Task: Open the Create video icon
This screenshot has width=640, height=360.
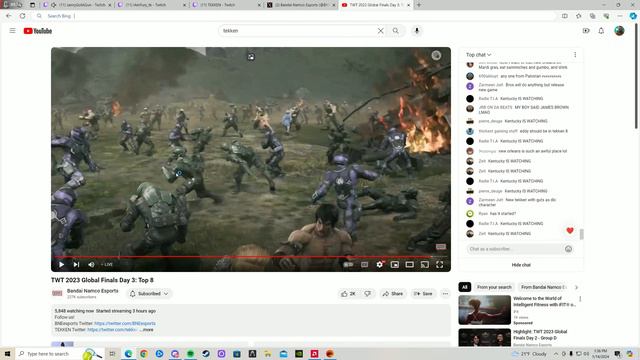Action: [x=586, y=31]
